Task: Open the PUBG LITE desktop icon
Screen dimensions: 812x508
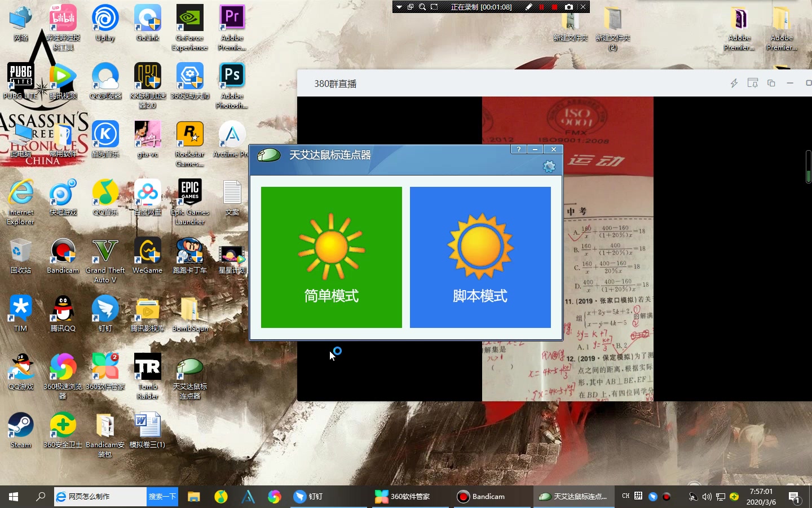Action: click(x=21, y=81)
